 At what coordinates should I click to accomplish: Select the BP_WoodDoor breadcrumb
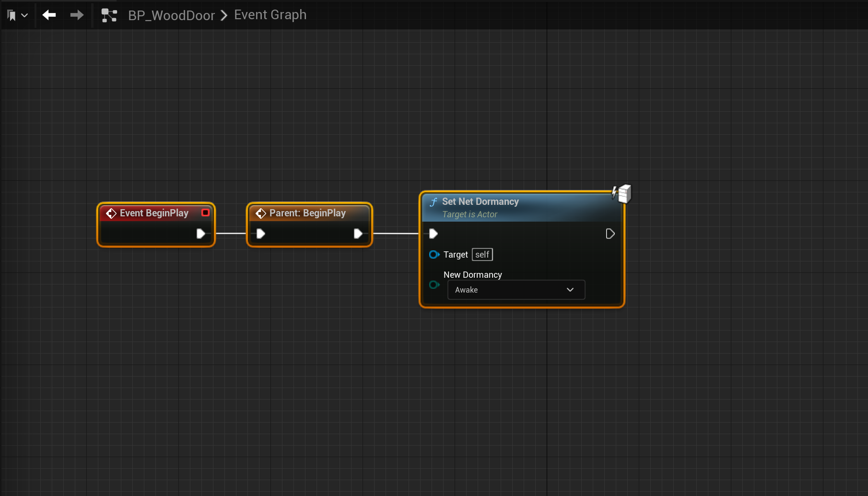tap(171, 15)
